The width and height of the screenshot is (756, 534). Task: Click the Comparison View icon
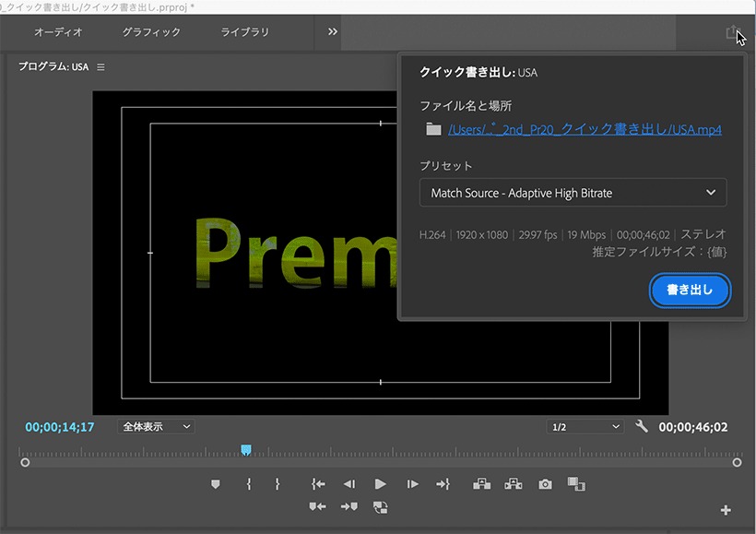pyautogui.click(x=576, y=484)
